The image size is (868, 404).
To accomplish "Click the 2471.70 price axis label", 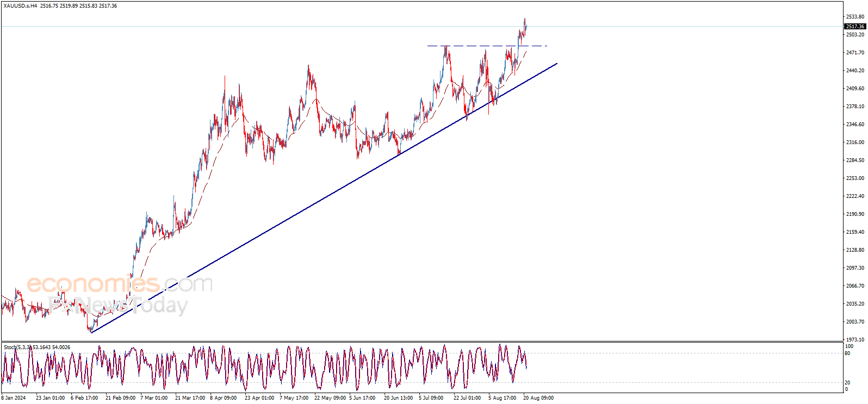I will tap(855, 53).
